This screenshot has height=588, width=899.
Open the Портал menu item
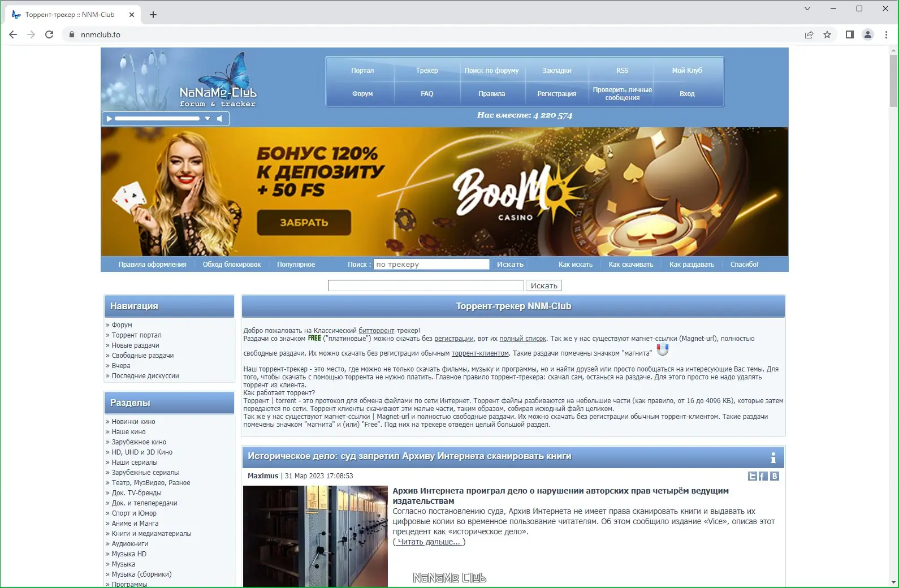click(362, 71)
